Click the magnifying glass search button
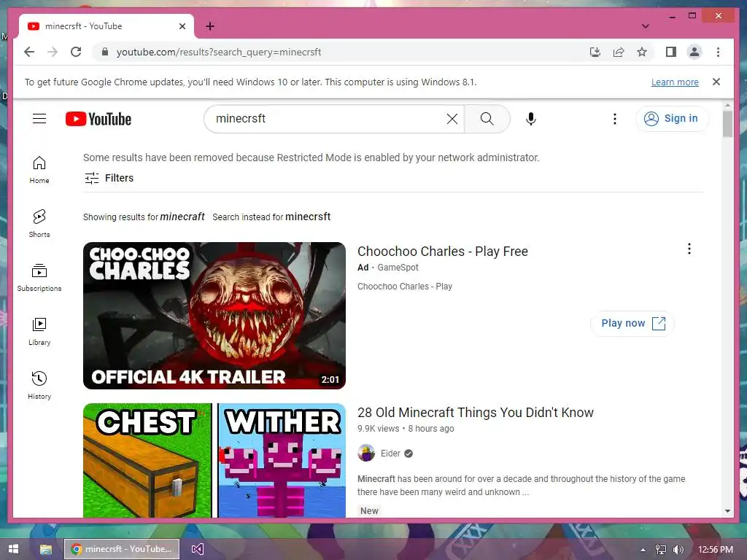 (x=487, y=119)
